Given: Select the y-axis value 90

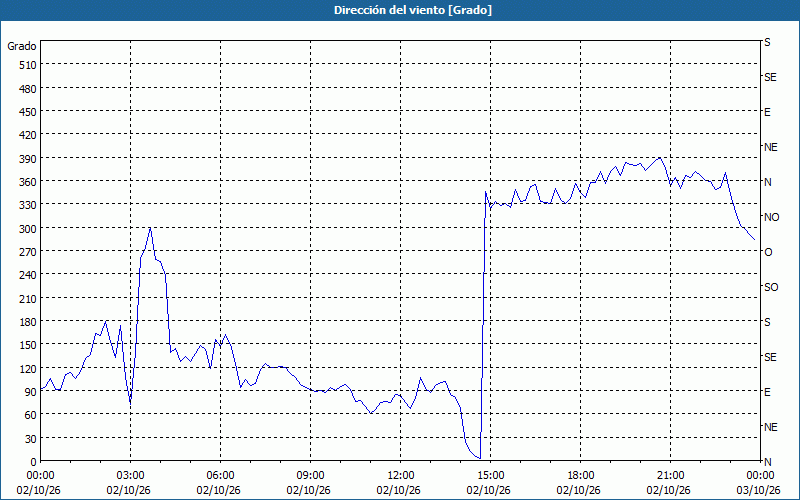Looking at the screenshot, I should 31,392.
